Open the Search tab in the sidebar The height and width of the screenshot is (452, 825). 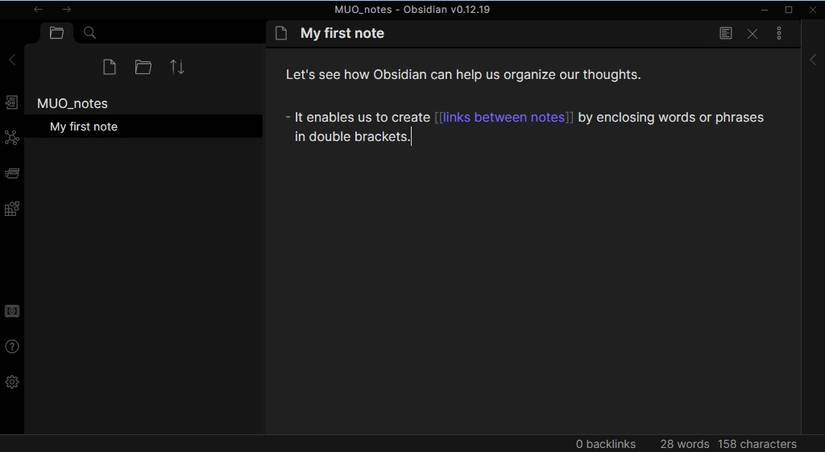pos(90,33)
